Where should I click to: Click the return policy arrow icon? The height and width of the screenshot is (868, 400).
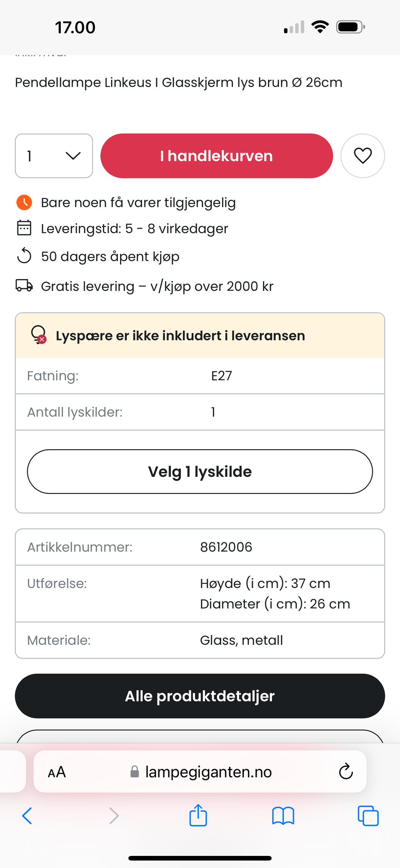tap(24, 256)
